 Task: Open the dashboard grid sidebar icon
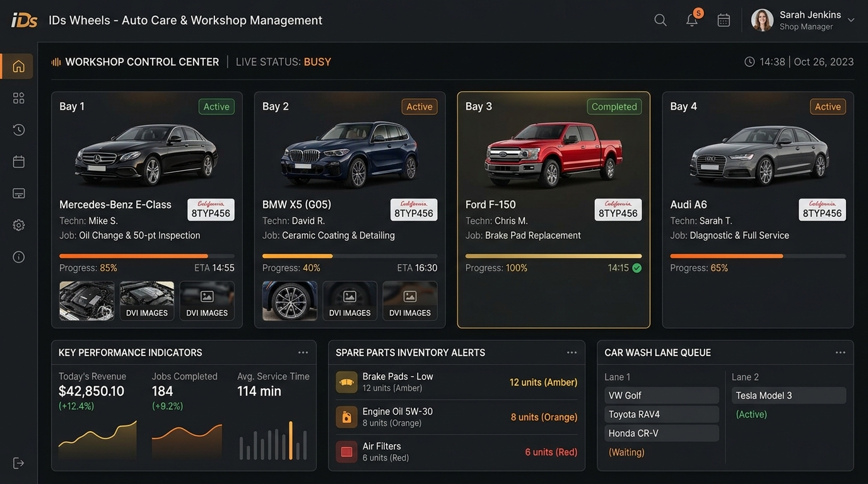pos(18,98)
